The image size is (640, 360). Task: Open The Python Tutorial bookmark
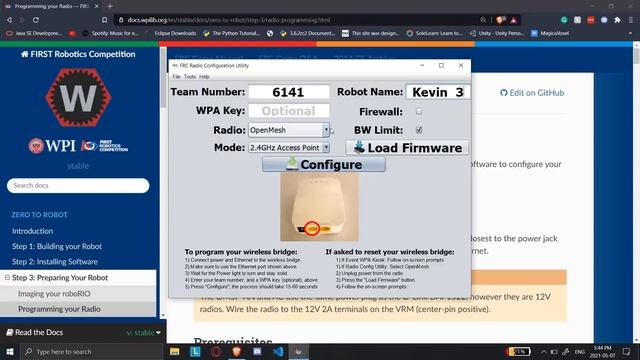231,33
